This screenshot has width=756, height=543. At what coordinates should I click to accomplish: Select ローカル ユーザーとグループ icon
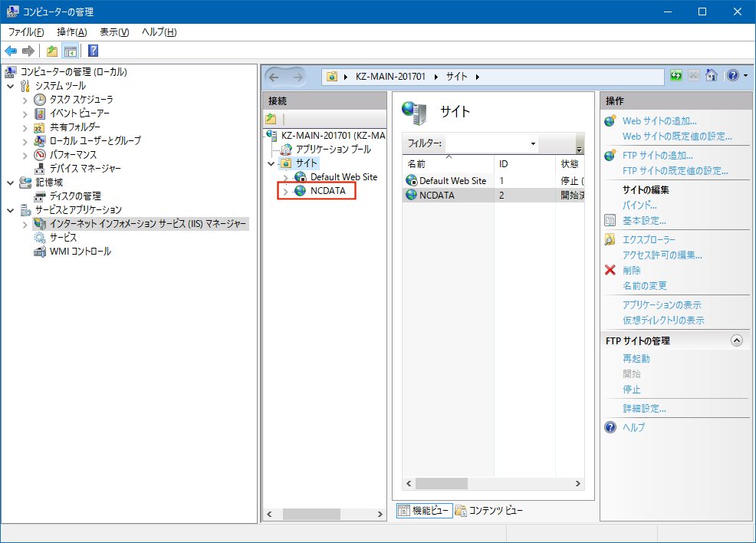coord(40,141)
